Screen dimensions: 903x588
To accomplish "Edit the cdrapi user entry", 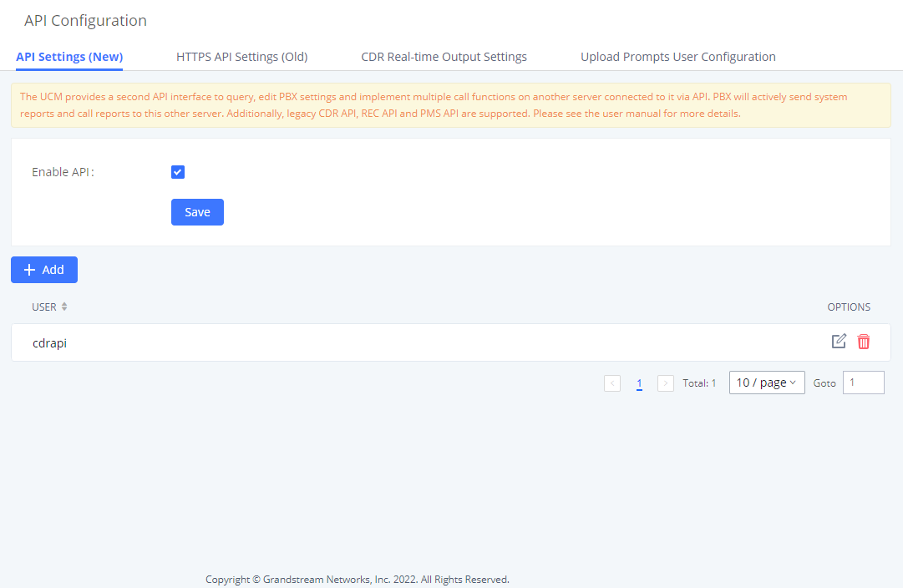I will click(839, 342).
